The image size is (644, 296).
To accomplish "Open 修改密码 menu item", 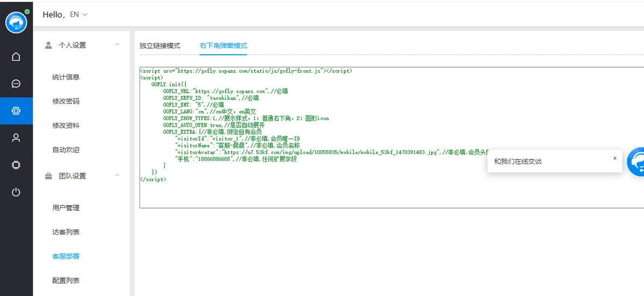I will click(66, 101).
